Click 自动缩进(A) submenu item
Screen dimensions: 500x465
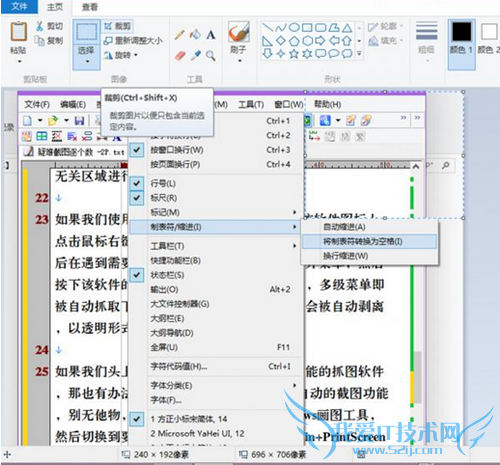coord(369,227)
